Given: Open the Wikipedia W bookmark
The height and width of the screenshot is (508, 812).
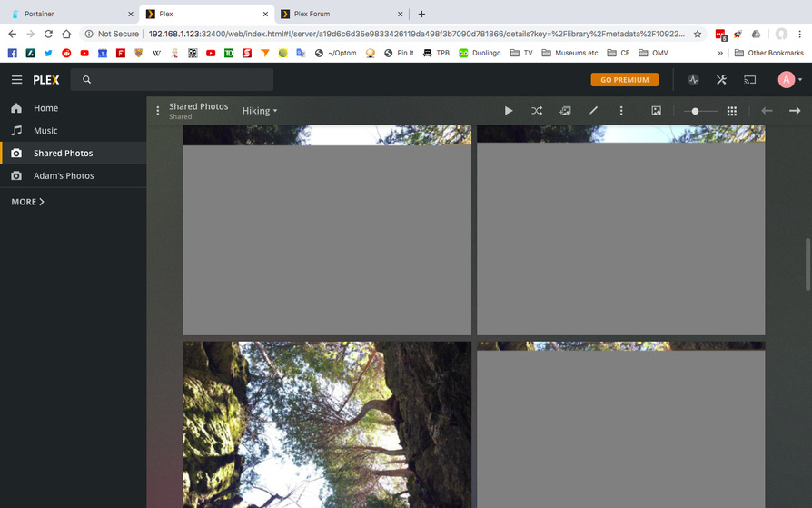Looking at the screenshot, I should coord(156,53).
